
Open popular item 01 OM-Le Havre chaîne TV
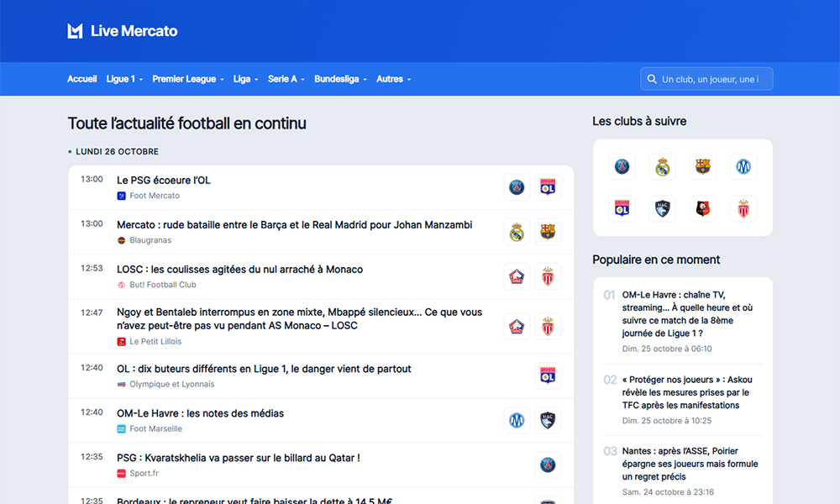tap(687, 314)
